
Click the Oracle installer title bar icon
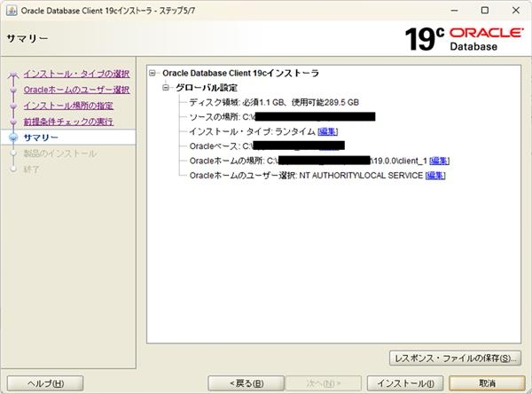click(11, 11)
